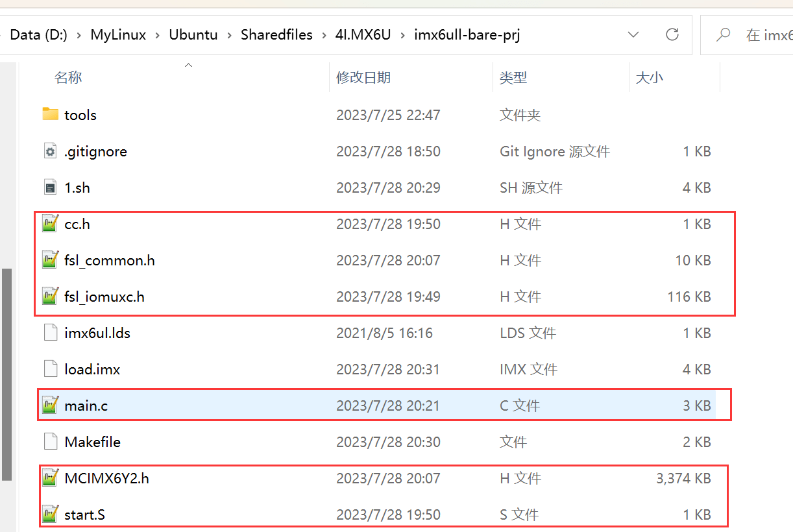Image resolution: width=793 pixels, height=532 pixels.
Task: Click the main.c file icon
Action: tap(51, 405)
